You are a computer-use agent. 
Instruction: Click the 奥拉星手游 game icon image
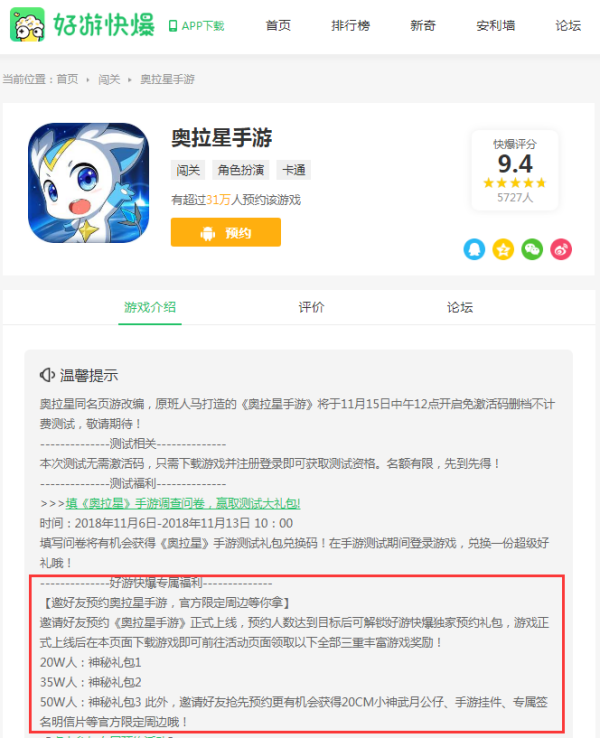coord(88,183)
